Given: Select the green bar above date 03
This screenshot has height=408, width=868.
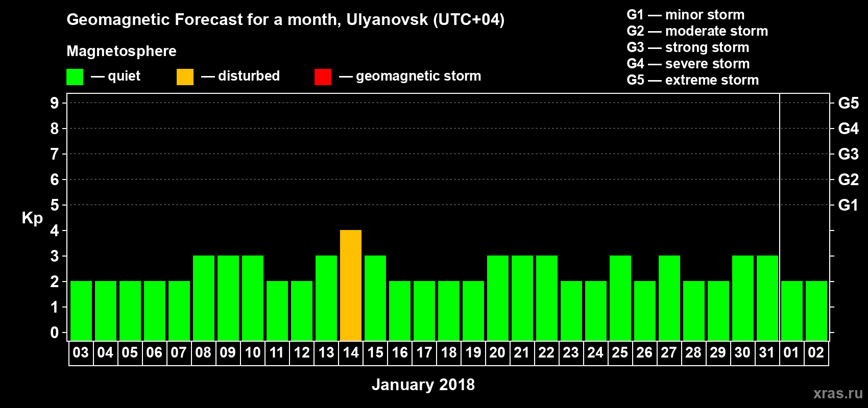Looking at the screenshot, I should (x=81, y=311).
